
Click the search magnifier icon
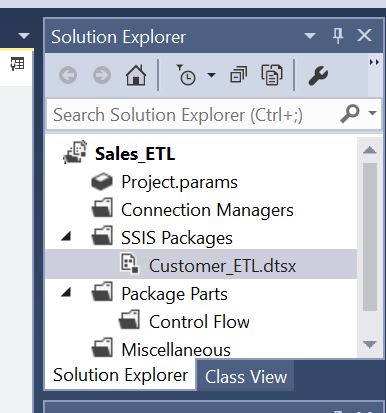click(350, 114)
